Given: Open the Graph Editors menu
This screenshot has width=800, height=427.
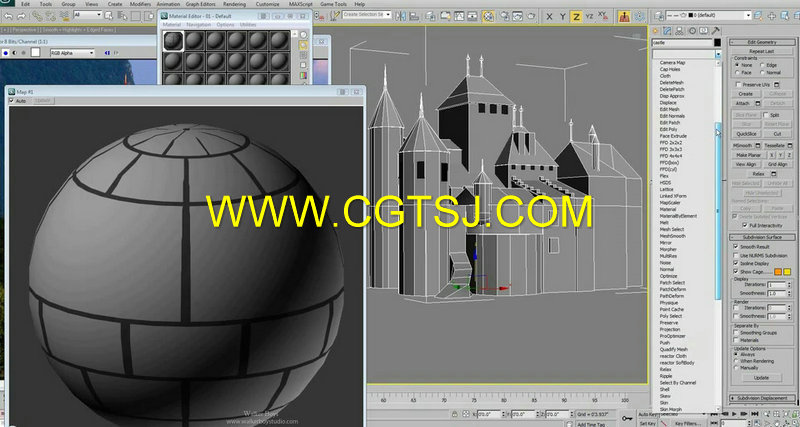Looking at the screenshot, I should pyautogui.click(x=201, y=4).
